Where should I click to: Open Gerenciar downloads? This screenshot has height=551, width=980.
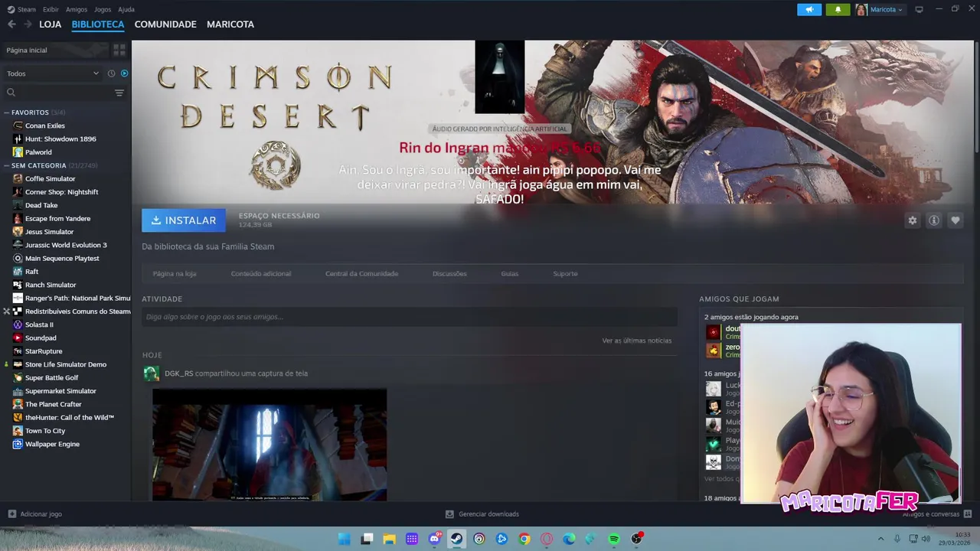(482, 514)
